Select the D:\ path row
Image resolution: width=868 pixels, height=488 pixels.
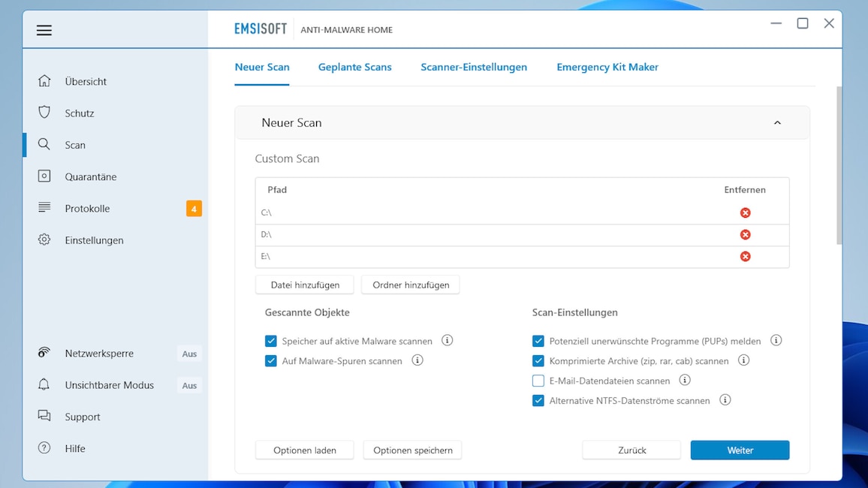(522, 234)
